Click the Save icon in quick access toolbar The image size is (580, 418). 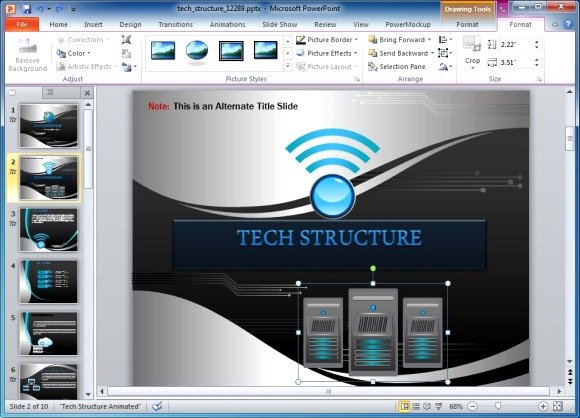27,9
